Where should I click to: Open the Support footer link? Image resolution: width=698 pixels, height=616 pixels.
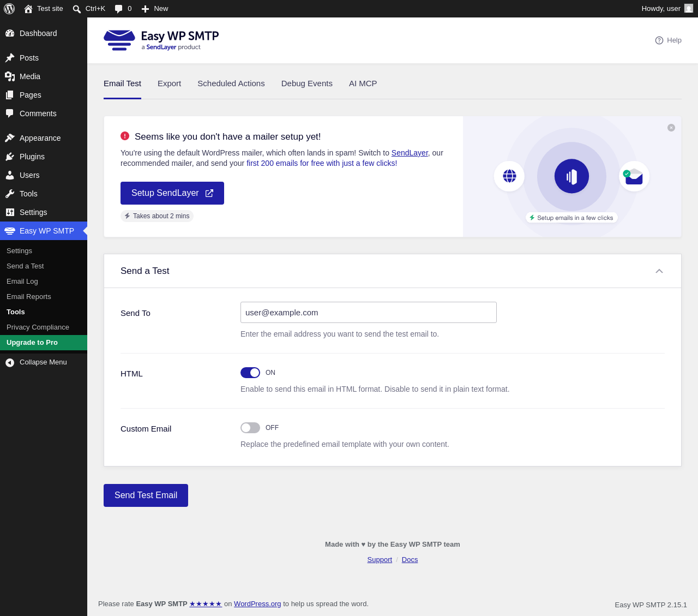[380, 560]
